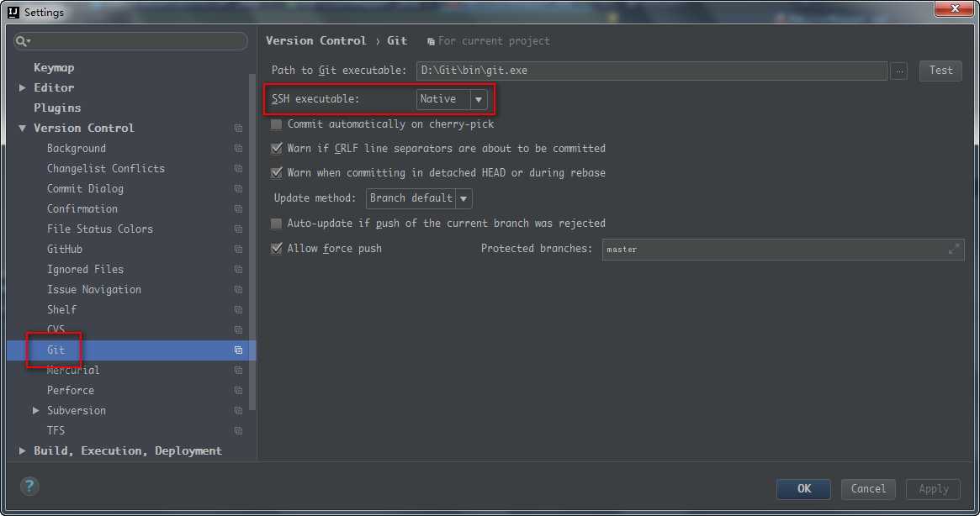
Task: Click project-level icon on Ignored Files row
Action: tap(238, 269)
